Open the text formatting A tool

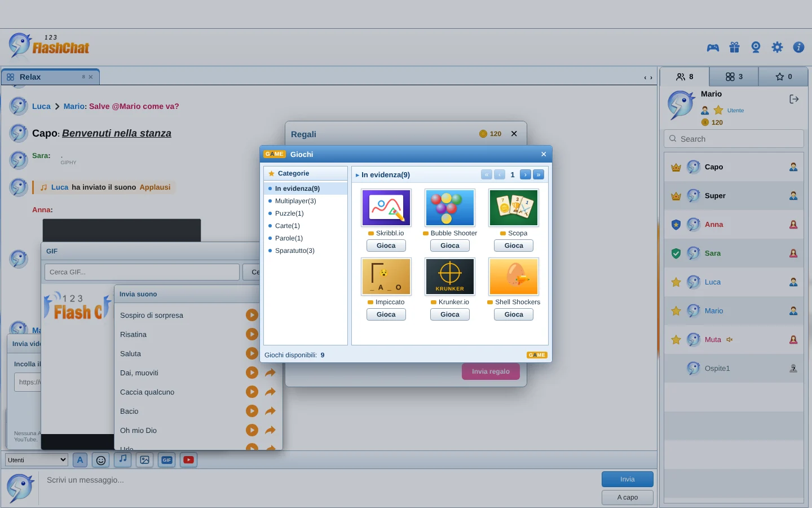pyautogui.click(x=80, y=460)
